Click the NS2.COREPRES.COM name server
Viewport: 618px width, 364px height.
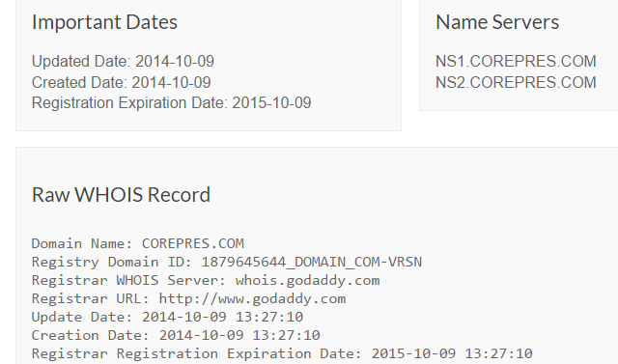[516, 83]
